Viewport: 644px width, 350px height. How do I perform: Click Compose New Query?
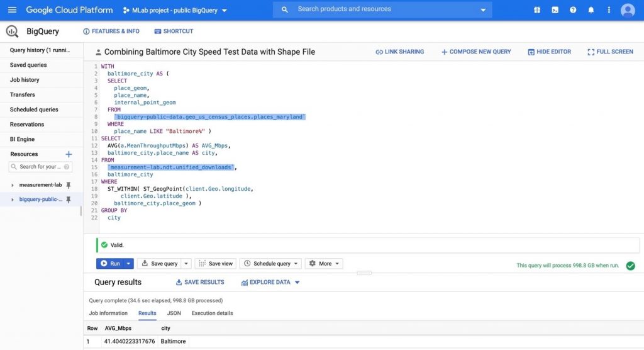[x=476, y=52]
